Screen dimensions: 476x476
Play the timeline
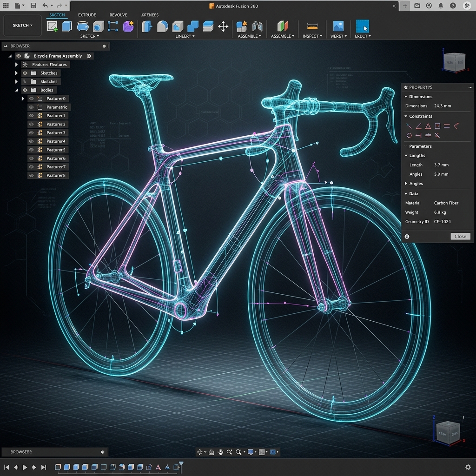(25, 467)
